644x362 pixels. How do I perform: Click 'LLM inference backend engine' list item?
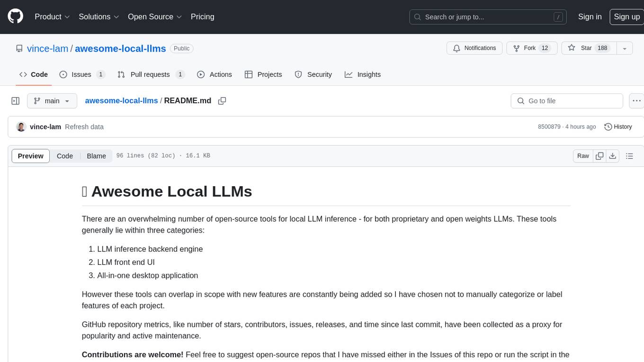coord(150,249)
